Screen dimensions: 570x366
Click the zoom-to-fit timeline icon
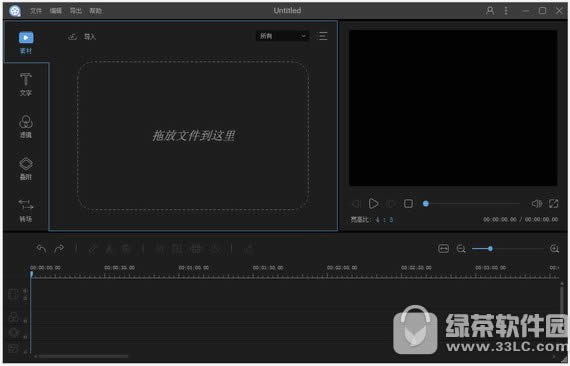443,249
